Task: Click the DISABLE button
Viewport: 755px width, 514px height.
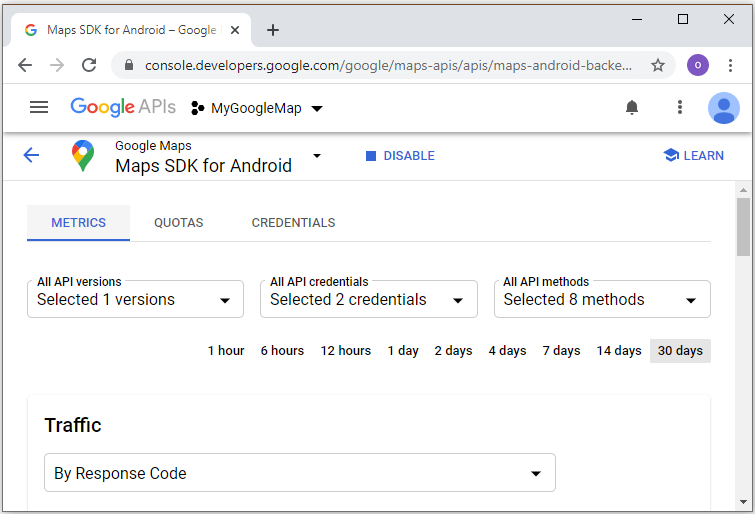Action: point(400,156)
